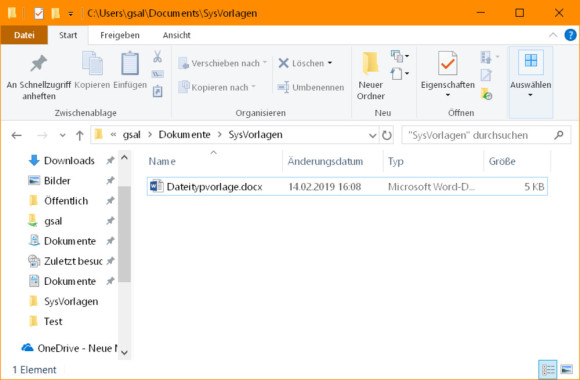Click Neuer Ordner icon

(371, 64)
